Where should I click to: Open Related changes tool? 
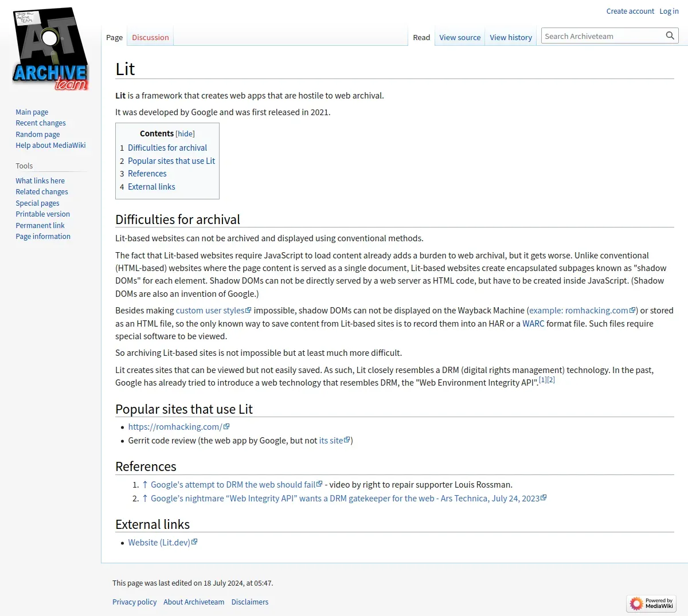(42, 191)
